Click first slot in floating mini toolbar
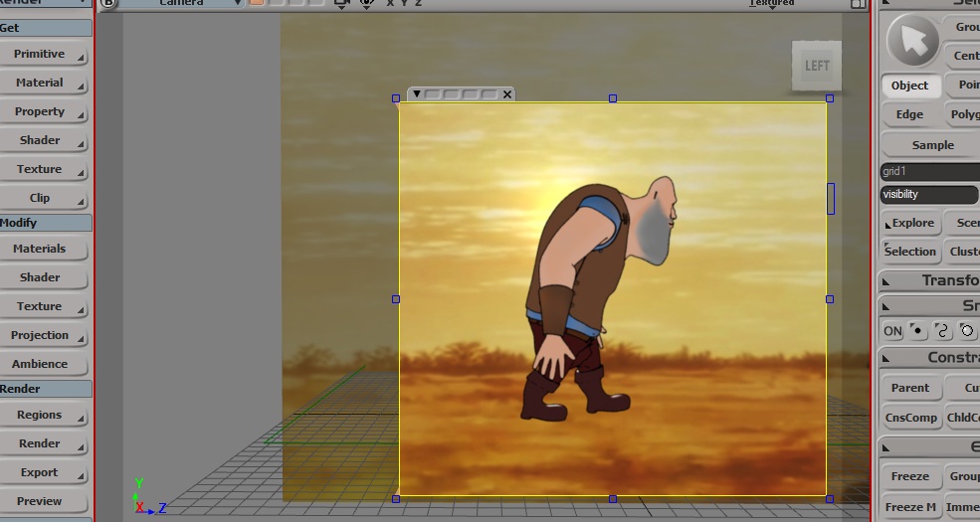 pyautogui.click(x=433, y=94)
